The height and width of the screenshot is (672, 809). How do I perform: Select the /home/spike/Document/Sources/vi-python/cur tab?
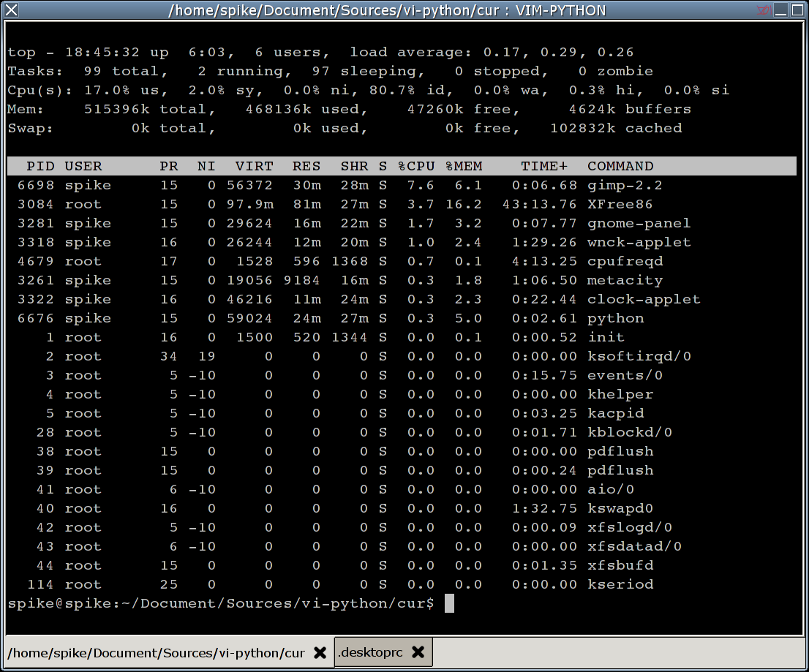(156, 653)
